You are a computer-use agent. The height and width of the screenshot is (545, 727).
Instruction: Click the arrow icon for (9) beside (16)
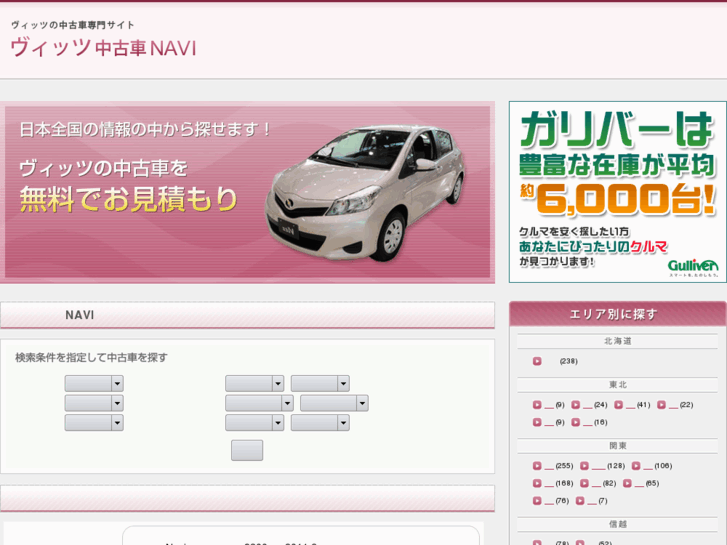[537, 422]
